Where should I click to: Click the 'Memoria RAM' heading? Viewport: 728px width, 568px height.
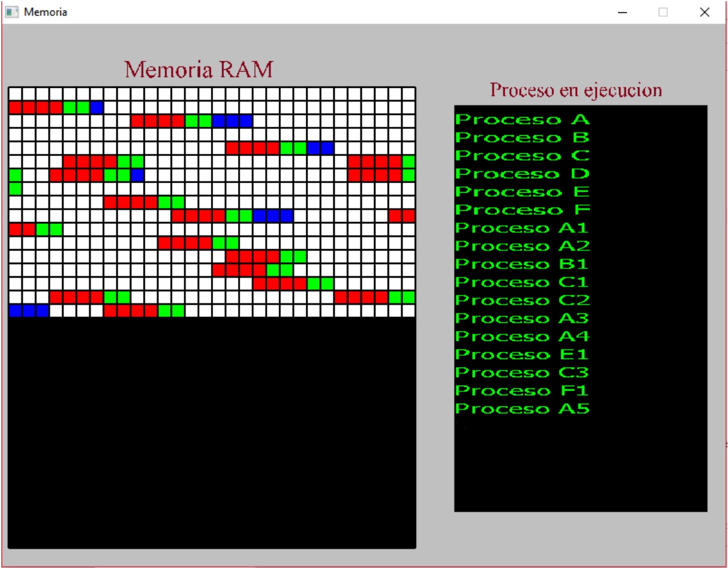199,70
